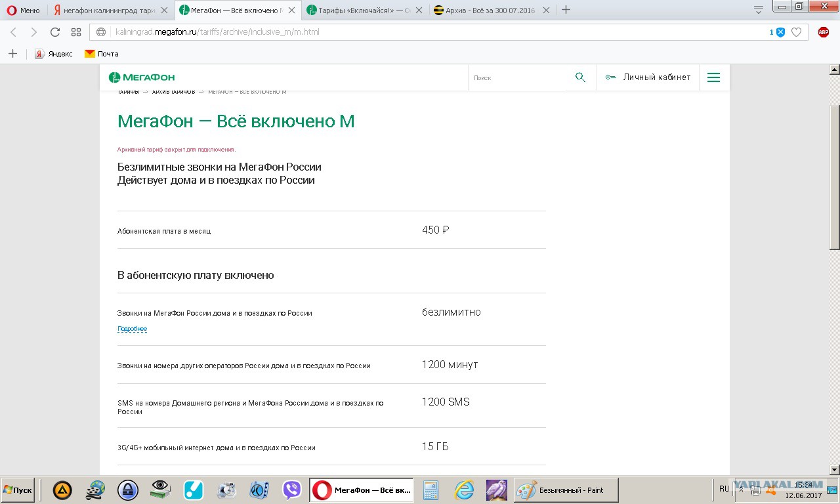Activate the Opera МегаФон taskbar button
This screenshot has width=840, height=504.
tap(362, 490)
